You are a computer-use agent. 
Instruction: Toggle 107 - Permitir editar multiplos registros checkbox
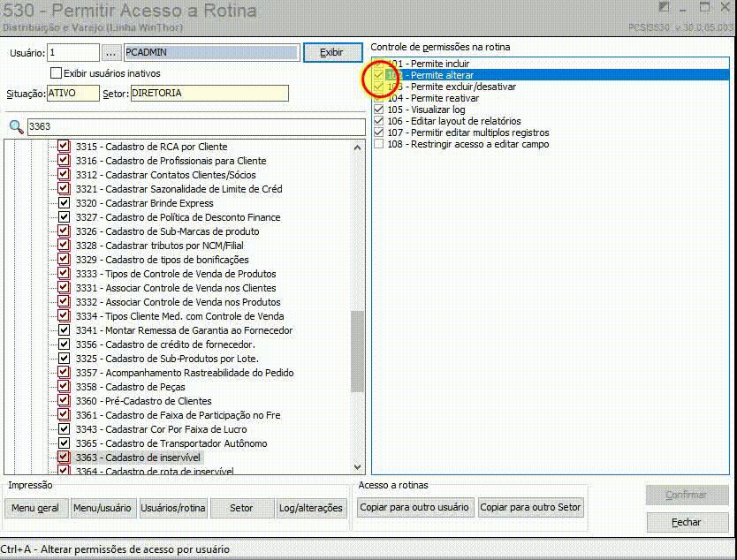point(379,132)
